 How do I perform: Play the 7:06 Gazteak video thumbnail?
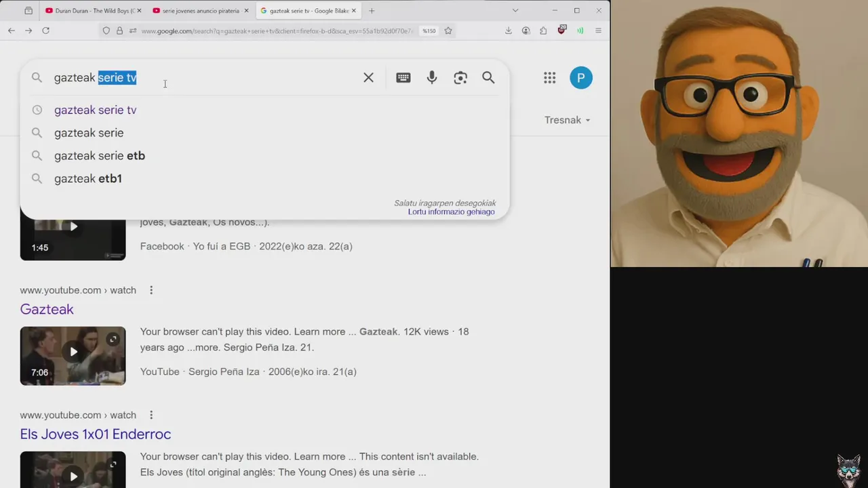point(73,356)
